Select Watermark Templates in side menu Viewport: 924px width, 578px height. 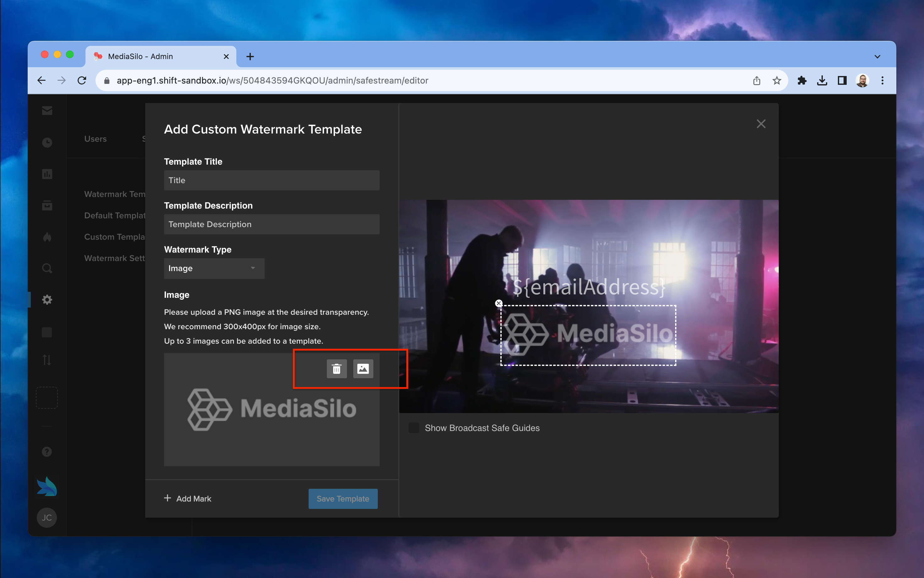point(115,194)
